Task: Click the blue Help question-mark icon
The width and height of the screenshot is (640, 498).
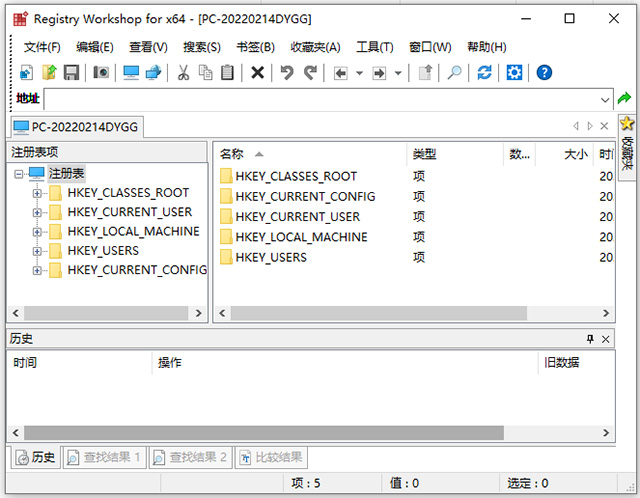Action: [x=544, y=72]
